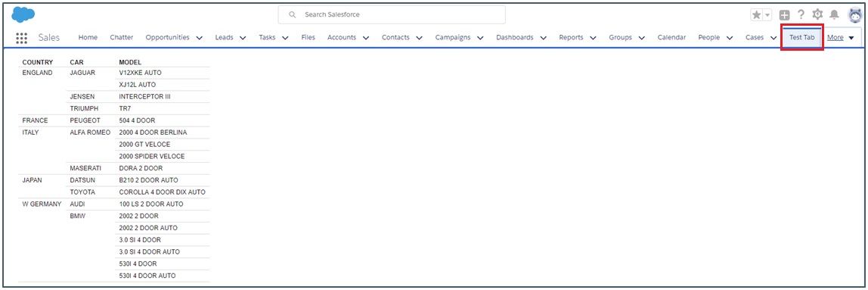Viewport: 868px width, 290px height.
Task: Expand the Contacts tab chevron
Action: click(x=419, y=38)
